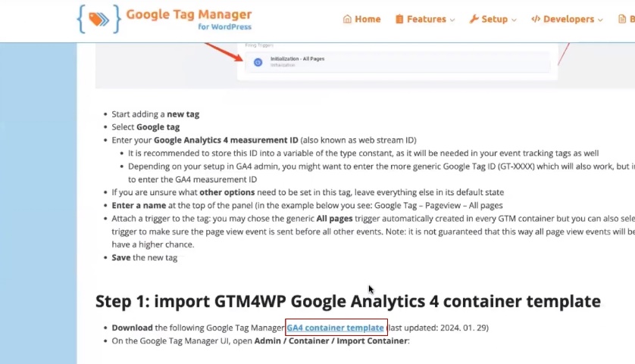
Task: Click the Developers code brackets icon
Action: (536, 19)
